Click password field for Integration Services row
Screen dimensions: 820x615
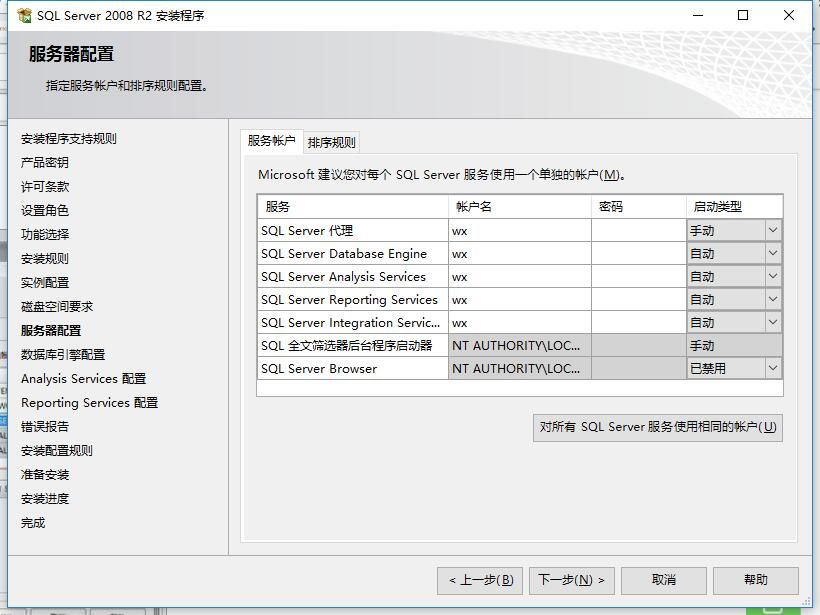[639, 322]
